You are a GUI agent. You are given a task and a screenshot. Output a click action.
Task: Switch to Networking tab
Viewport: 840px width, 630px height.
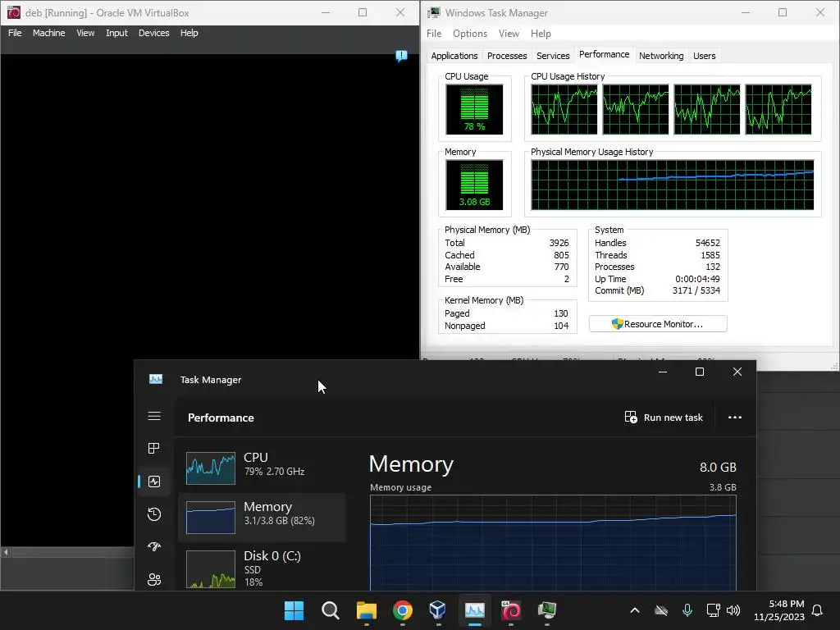pos(661,56)
